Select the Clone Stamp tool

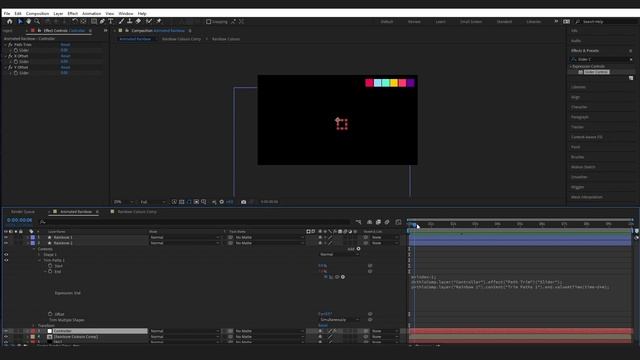tap(130, 21)
